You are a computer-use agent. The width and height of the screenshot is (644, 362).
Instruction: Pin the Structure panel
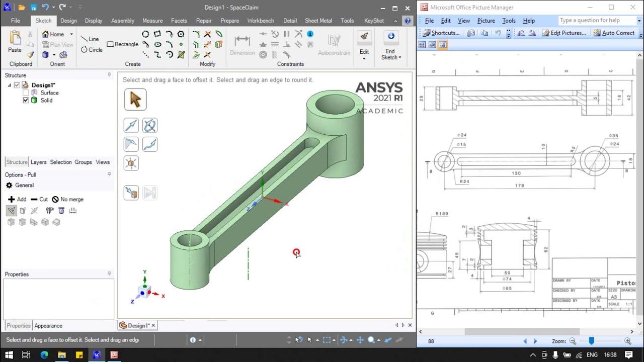coord(109,75)
